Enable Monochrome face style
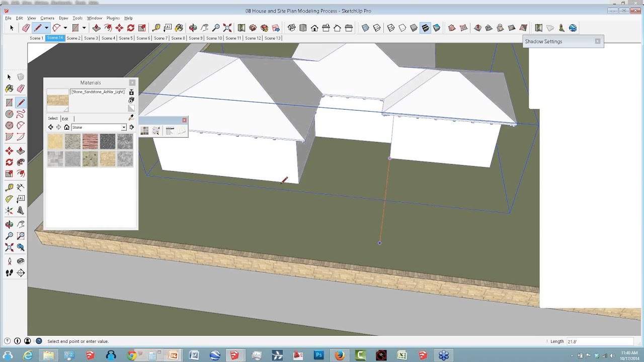Viewport: 644px width, 362px height. [437, 28]
